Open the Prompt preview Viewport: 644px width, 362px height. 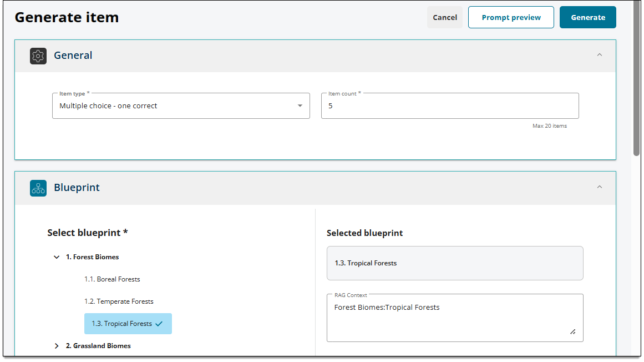[511, 17]
